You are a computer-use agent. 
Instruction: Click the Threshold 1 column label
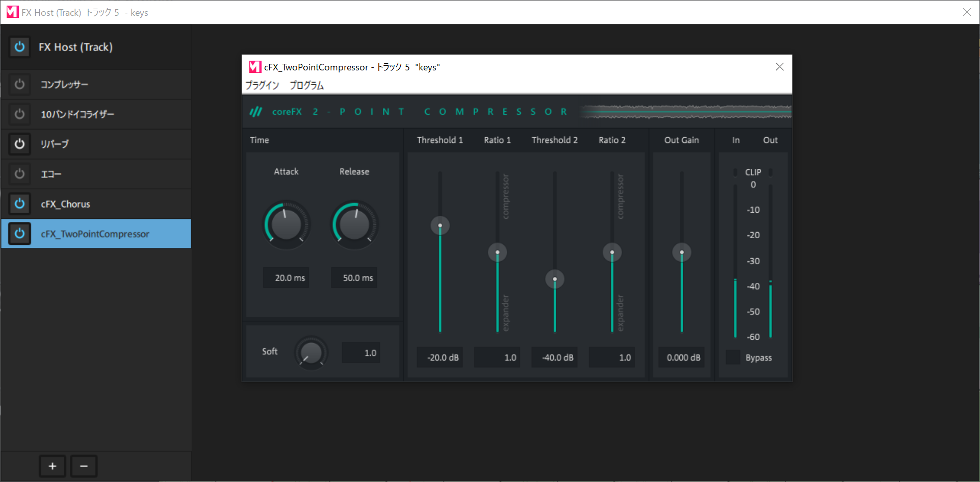pyautogui.click(x=440, y=140)
